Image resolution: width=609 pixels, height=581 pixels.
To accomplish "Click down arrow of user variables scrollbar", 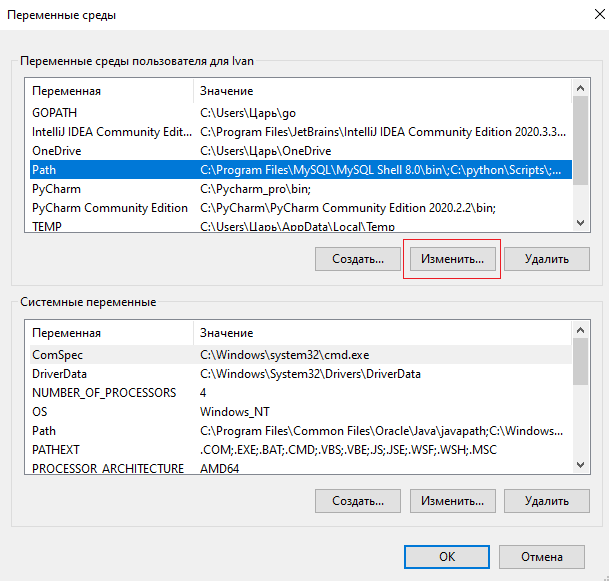I will point(581,223).
